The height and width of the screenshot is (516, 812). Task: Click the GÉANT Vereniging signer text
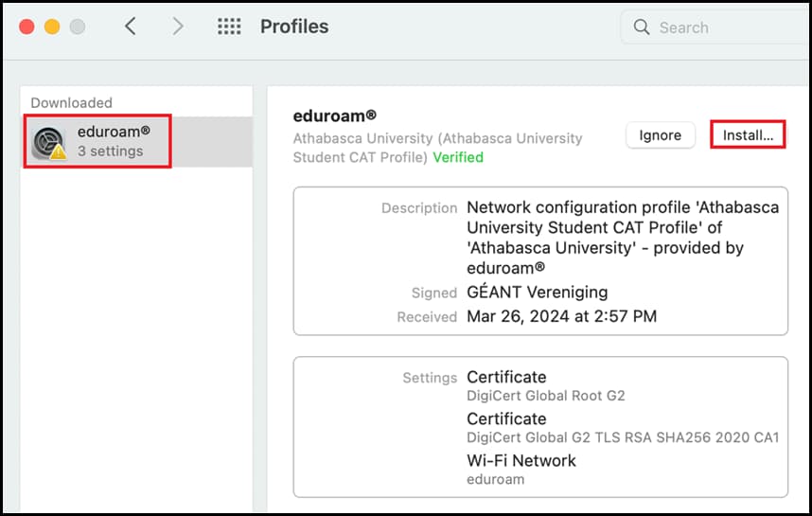[537, 293]
